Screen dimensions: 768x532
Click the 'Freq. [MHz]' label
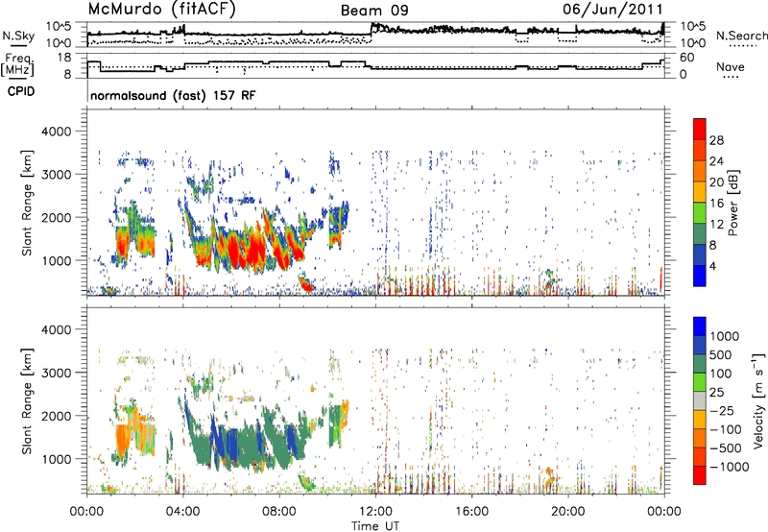coord(18,65)
